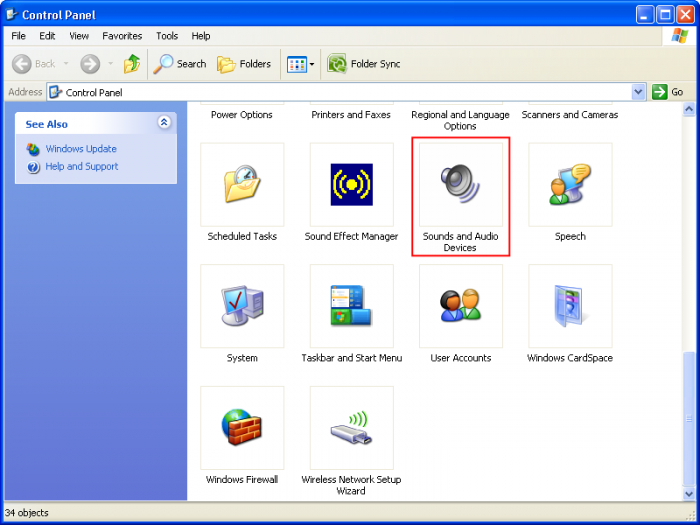The image size is (700, 525).
Task: Open the Tools menu
Action: pyautogui.click(x=167, y=36)
